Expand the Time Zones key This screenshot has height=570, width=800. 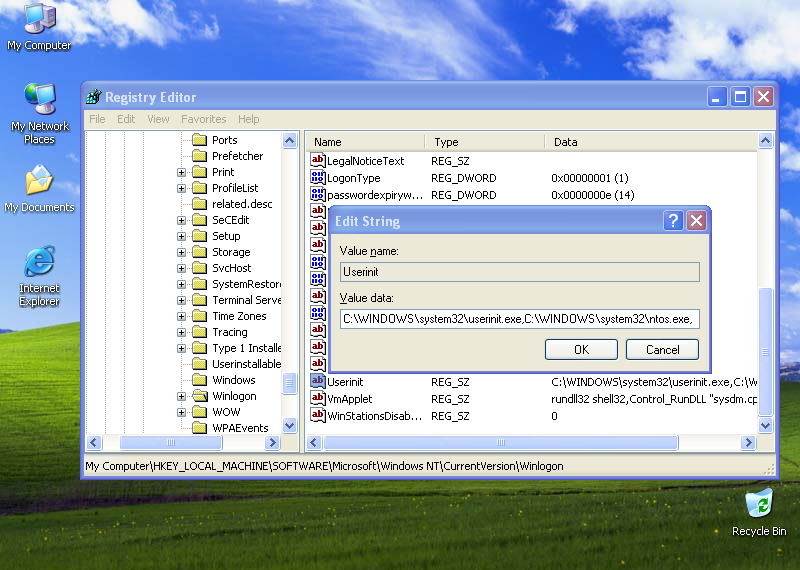181,316
